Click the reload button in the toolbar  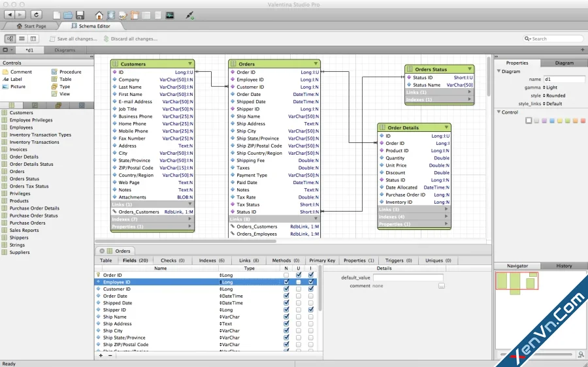(x=36, y=15)
